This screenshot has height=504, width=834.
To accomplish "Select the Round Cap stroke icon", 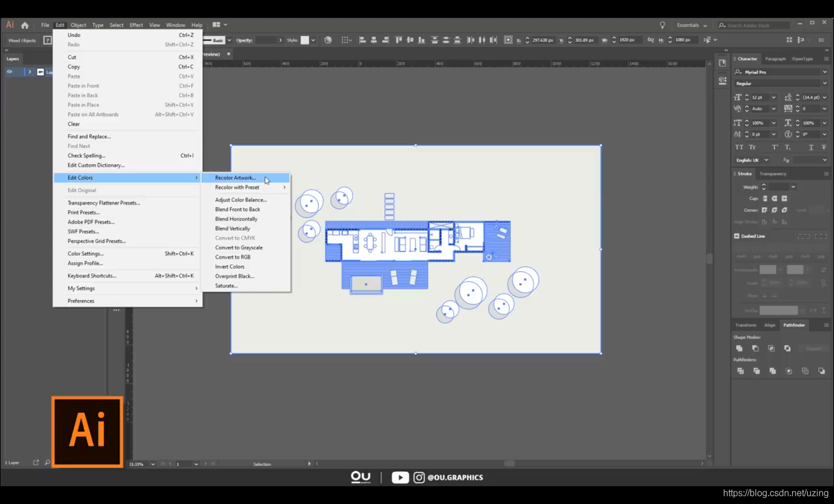I will coord(774,199).
